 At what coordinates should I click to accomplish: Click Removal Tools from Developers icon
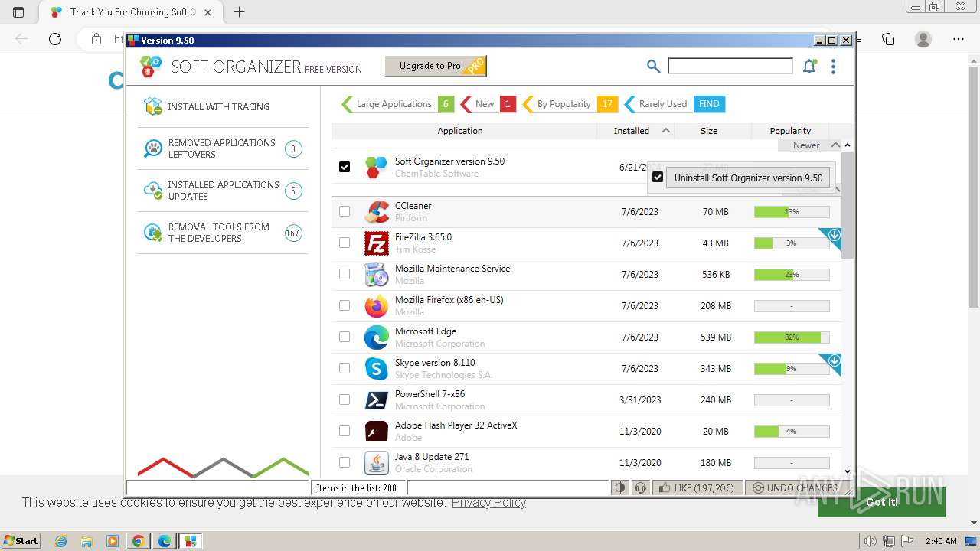(153, 233)
